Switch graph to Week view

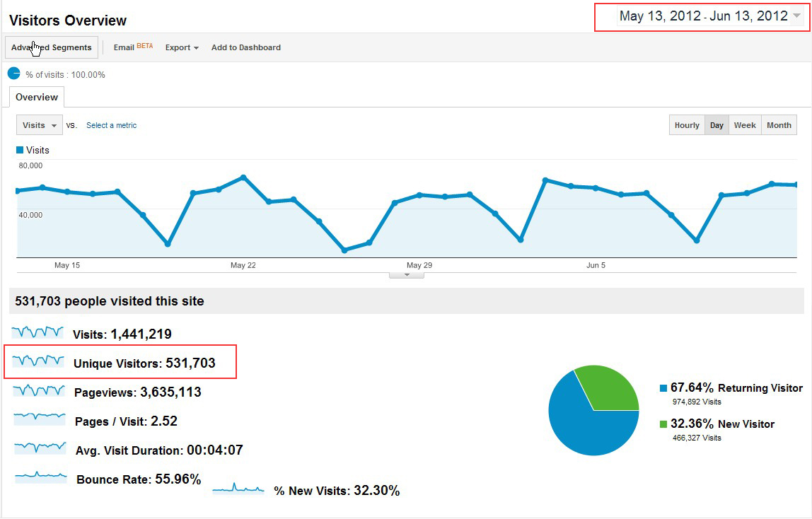[x=745, y=125]
